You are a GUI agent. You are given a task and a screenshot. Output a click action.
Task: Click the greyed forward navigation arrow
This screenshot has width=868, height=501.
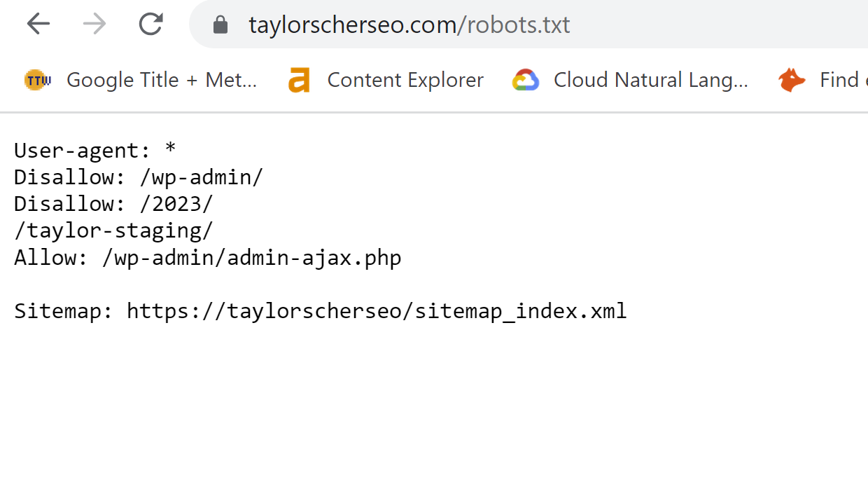pos(94,25)
